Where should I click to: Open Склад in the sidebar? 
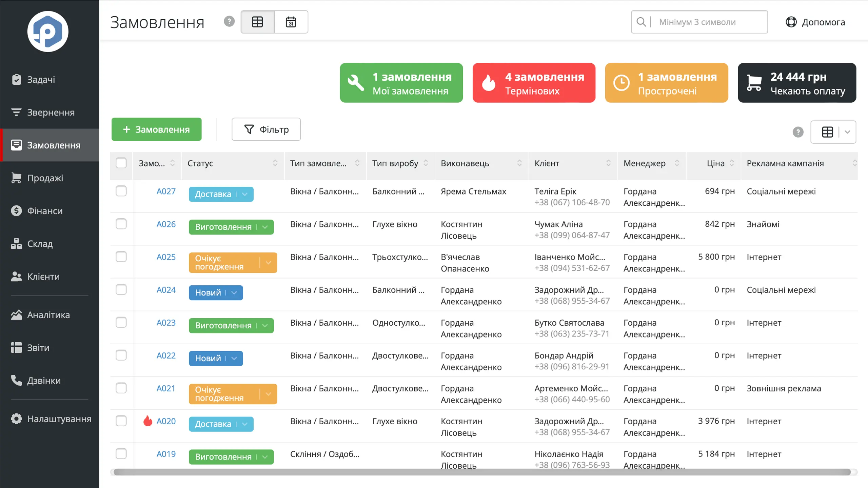click(50, 244)
